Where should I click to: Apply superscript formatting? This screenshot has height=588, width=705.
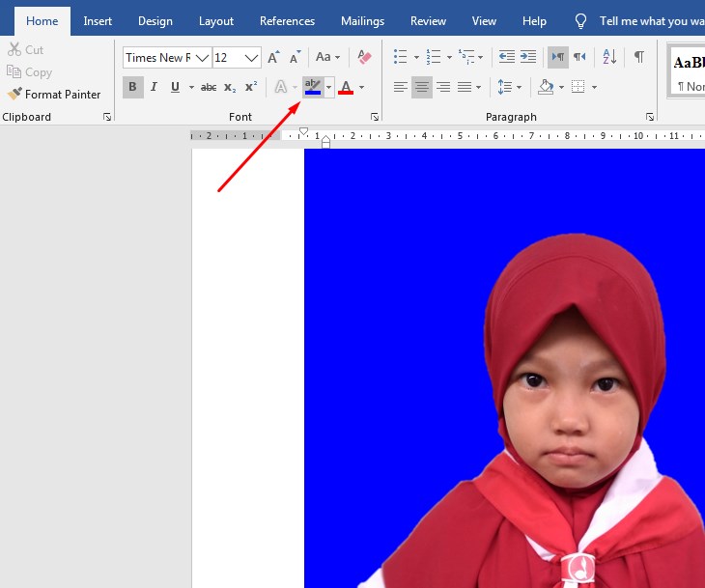click(251, 87)
